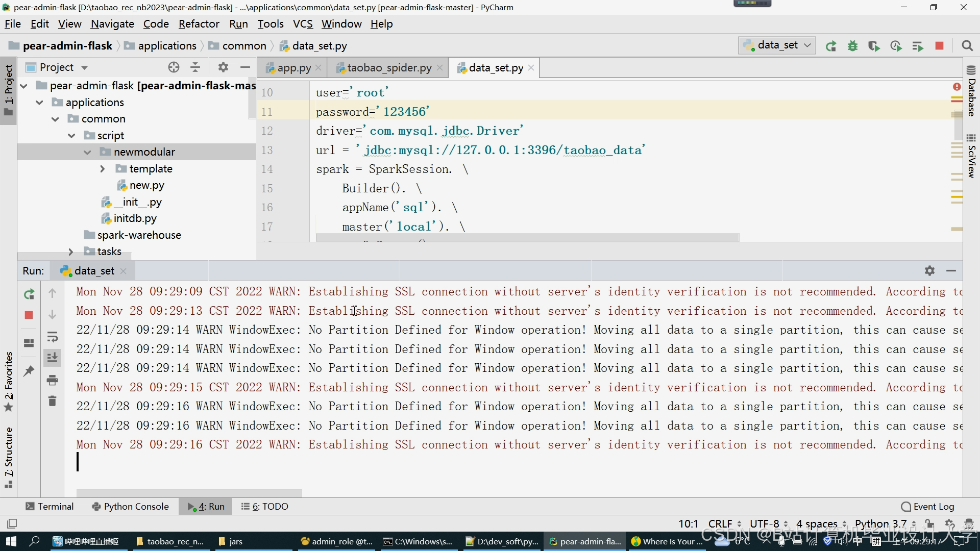
Task: Click the green Run data_set button
Action: click(x=831, y=46)
